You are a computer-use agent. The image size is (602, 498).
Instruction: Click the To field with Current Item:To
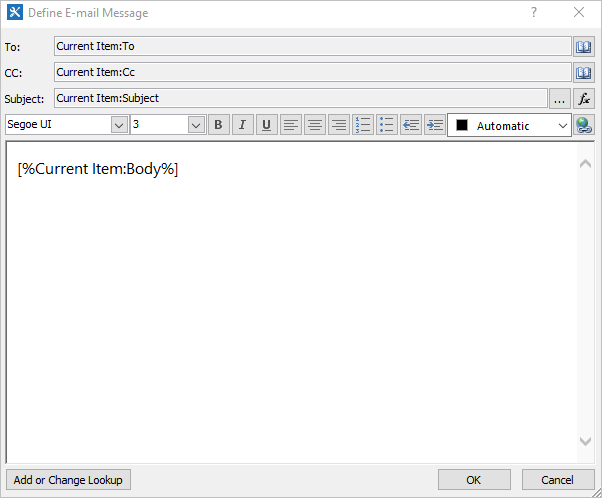[x=313, y=46]
